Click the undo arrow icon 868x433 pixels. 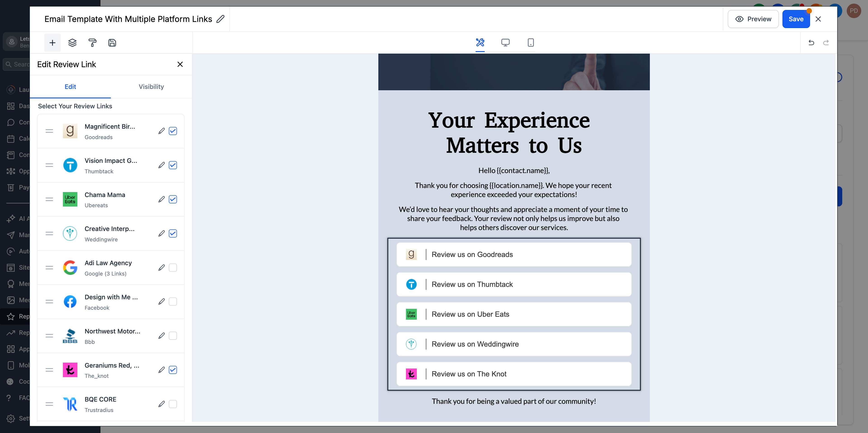(811, 43)
